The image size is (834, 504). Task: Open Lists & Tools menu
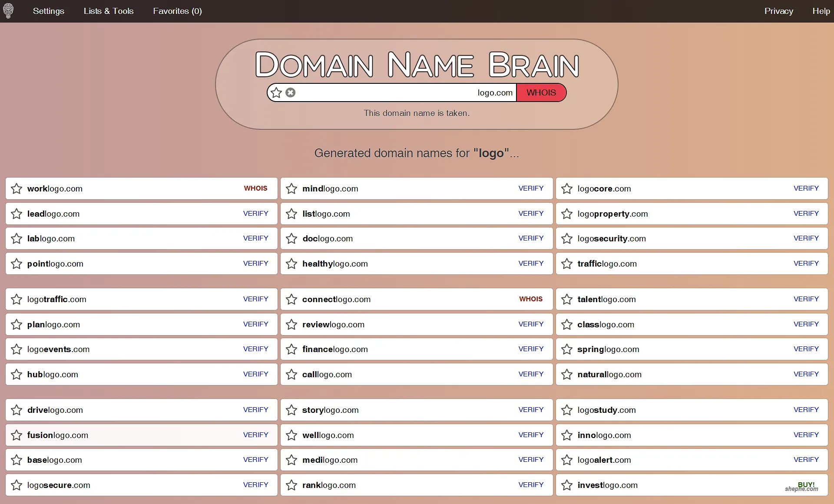(x=109, y=11)
